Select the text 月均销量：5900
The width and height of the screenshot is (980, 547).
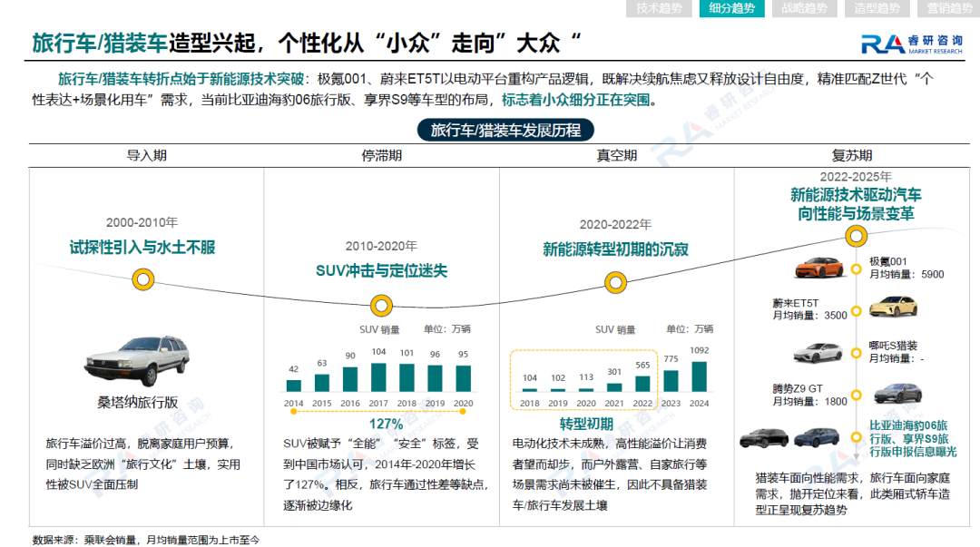pyautogui.click(x=906, y=275)
